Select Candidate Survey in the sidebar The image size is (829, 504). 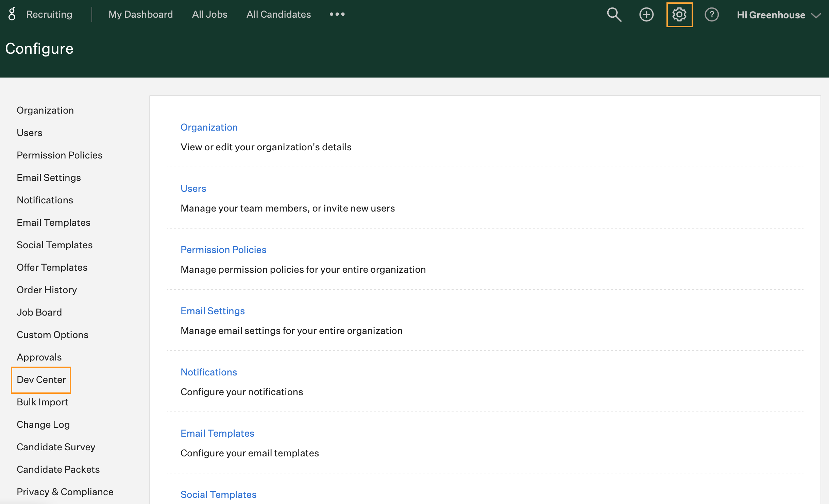pos(56,447)
